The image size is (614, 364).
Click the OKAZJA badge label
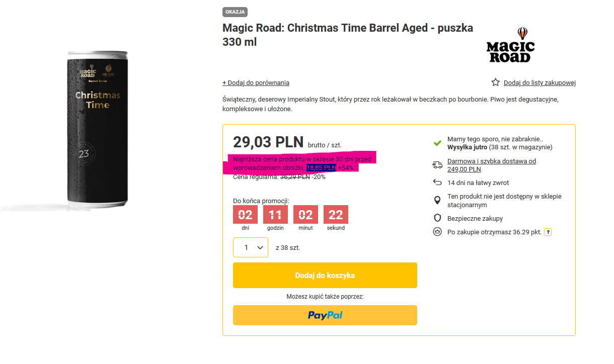coord(235,12)
